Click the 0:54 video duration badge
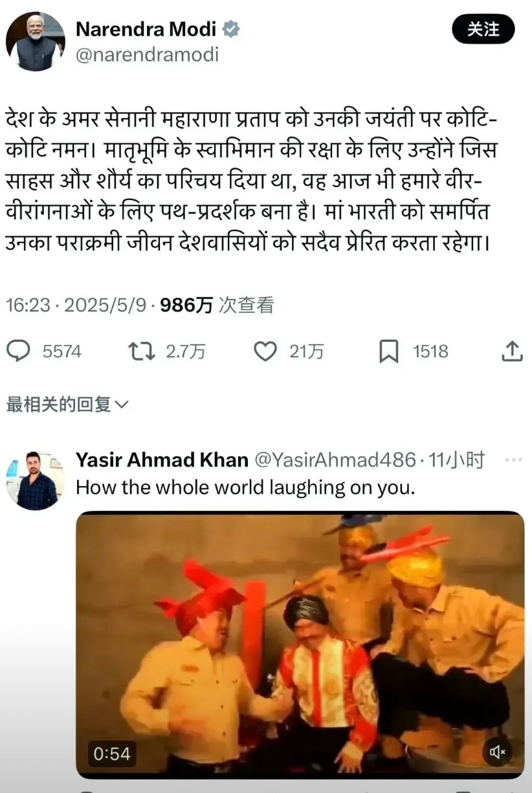 [x=112, y=754]
